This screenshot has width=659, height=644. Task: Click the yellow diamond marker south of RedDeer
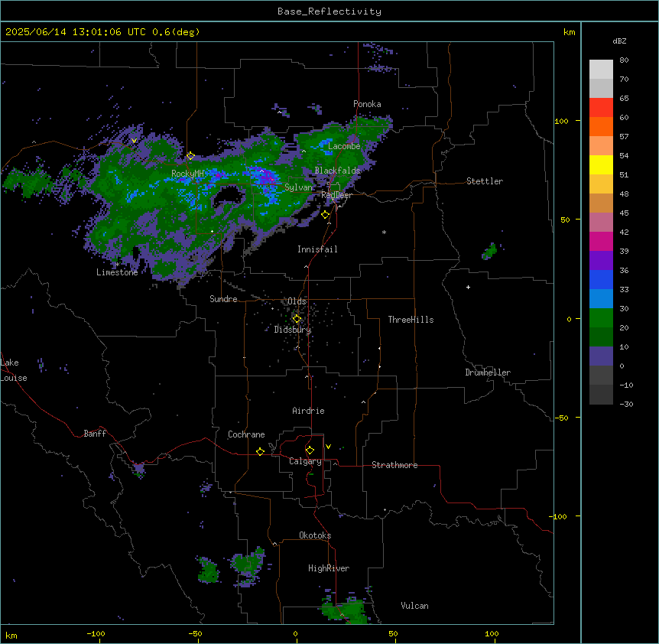(326, 215)
